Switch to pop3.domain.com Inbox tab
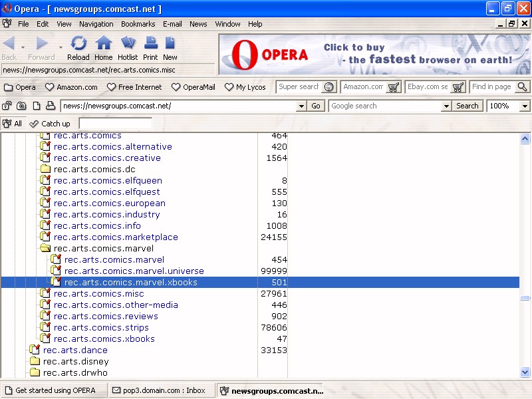The width and height of the screenshot is (532, 399). point(162,390)
